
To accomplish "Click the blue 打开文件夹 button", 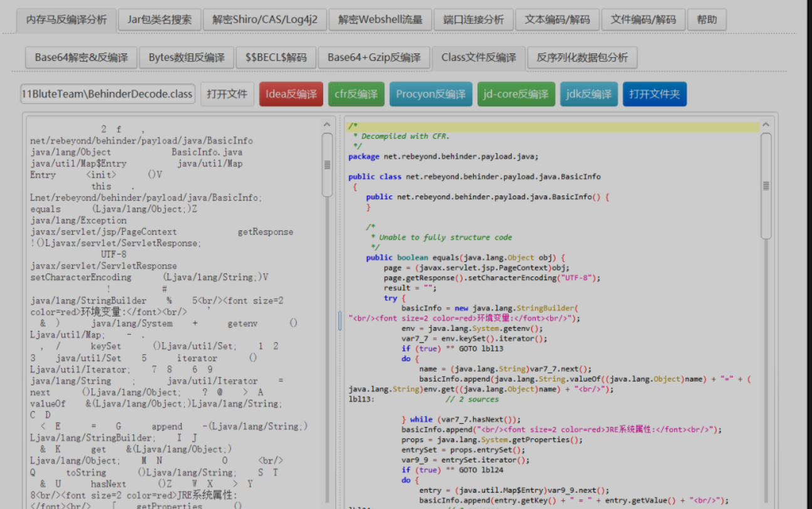I will point(654,94).
